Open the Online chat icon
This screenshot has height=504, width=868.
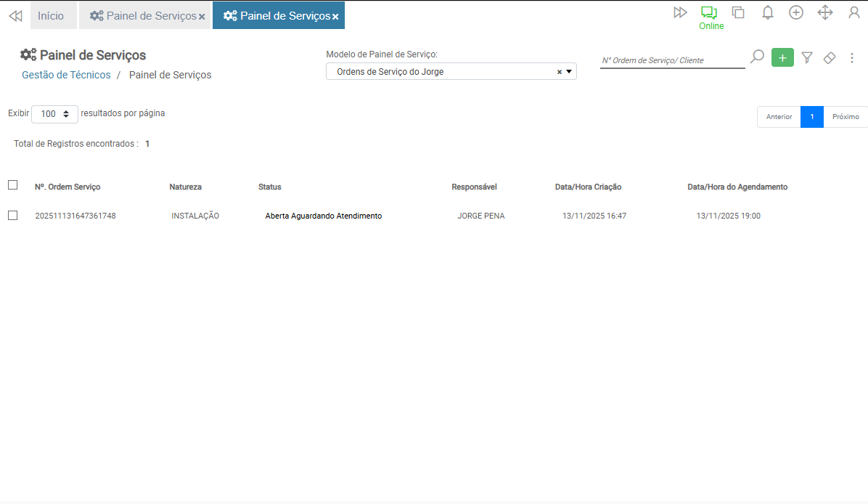coord(709,13)
